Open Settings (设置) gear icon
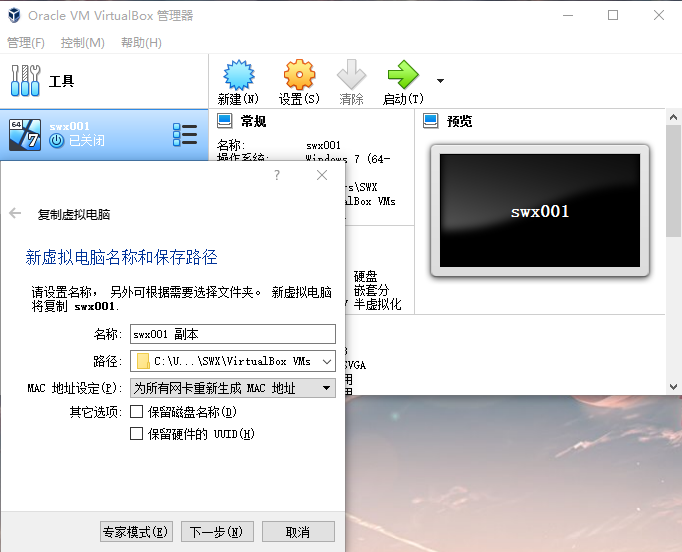 click(x=299, y=75)
